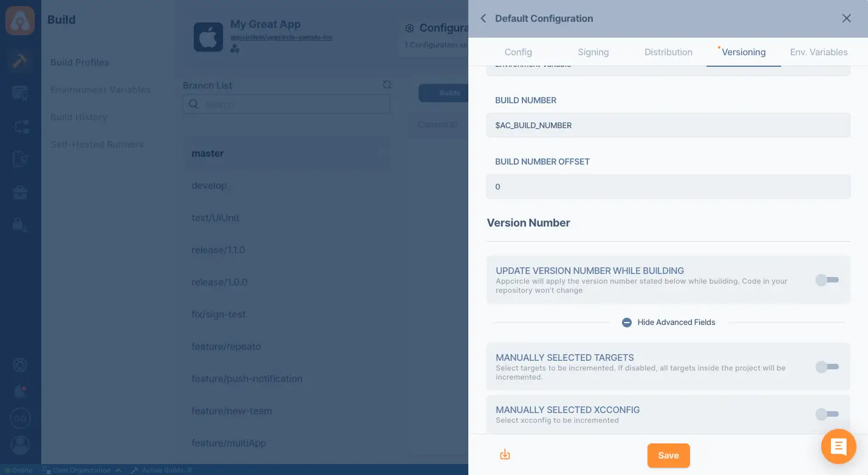The height and width of the screenshot is (475, 868).
Task: Refresh the Branch List
Action: (386, 85)
